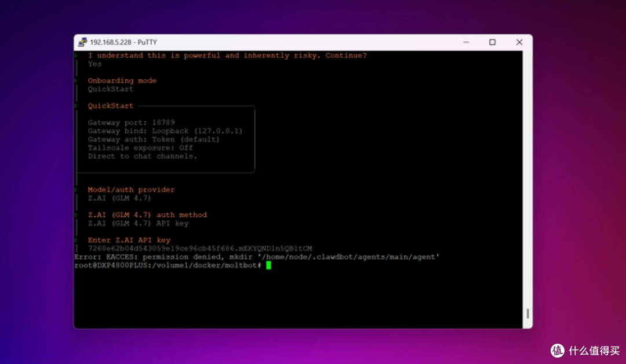
Task: Click the 'Onboarding mode' heading
Action: coord(122,81)
